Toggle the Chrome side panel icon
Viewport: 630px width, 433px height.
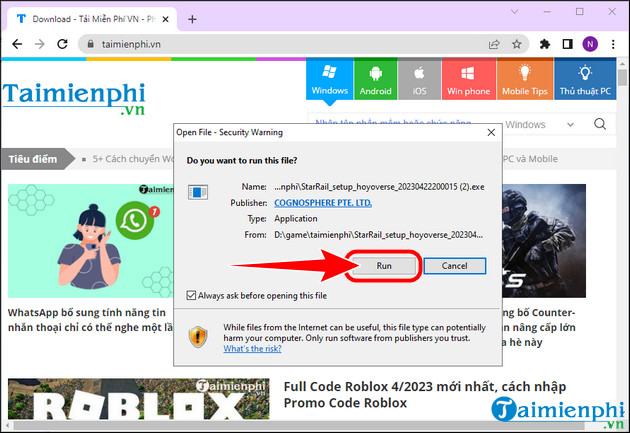(567, 44)
